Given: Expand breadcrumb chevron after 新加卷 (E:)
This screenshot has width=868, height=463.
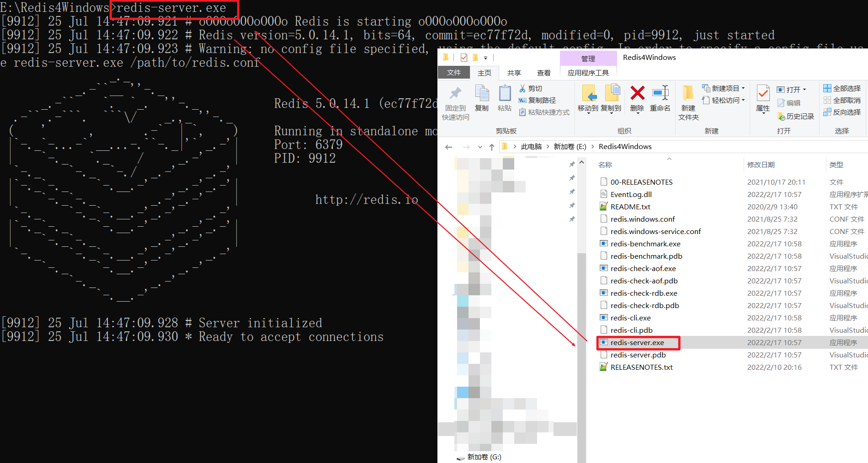Looking at the screenshot, I should (x=593, y=147).
